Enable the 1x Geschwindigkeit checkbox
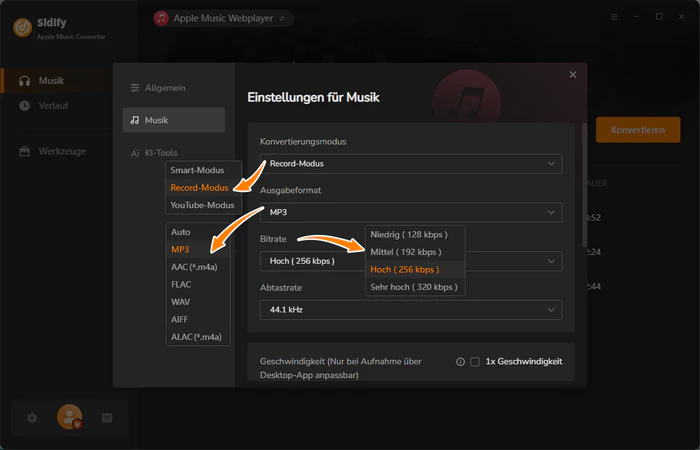700x450 pixels. click(x=475, y=362)
